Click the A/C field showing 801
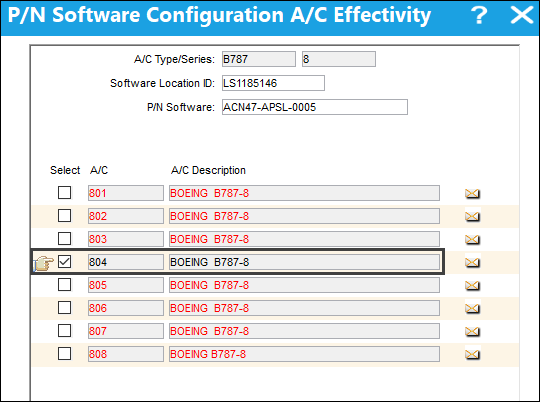 [x=126, y=193]
